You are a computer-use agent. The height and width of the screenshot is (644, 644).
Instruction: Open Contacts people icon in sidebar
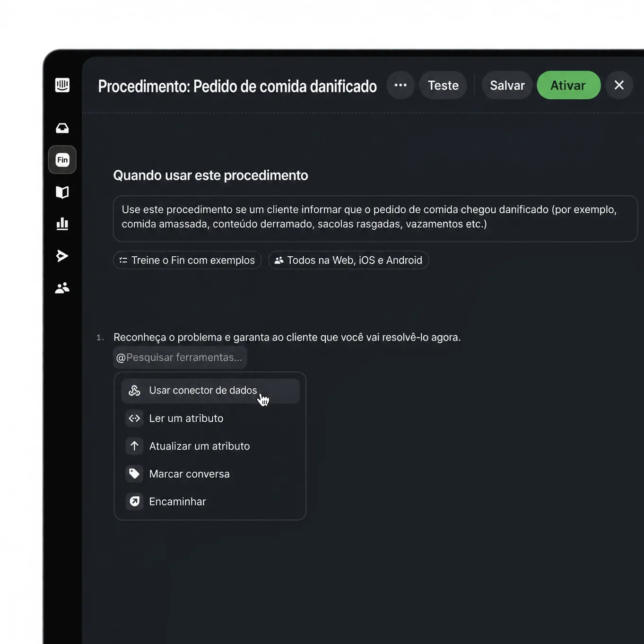click(62, 287)
